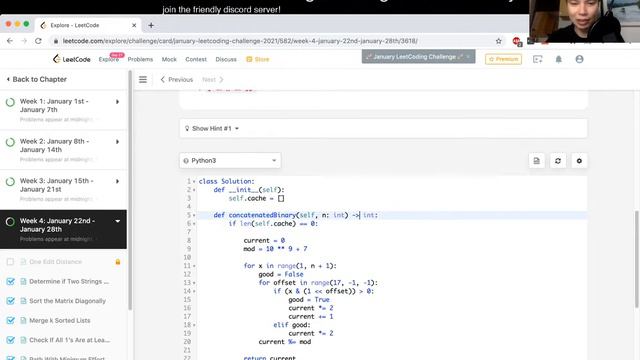Fold code at line 5 arrow
This screenshot has width=640, height=360.
coord(194,215)
